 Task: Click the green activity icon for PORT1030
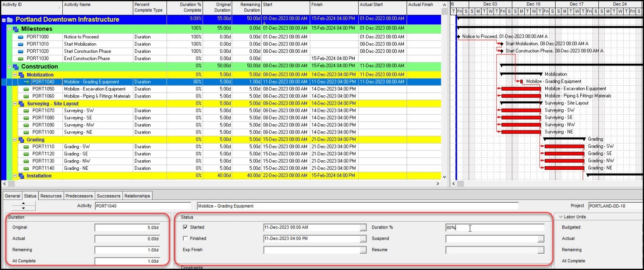pos(21,59)
